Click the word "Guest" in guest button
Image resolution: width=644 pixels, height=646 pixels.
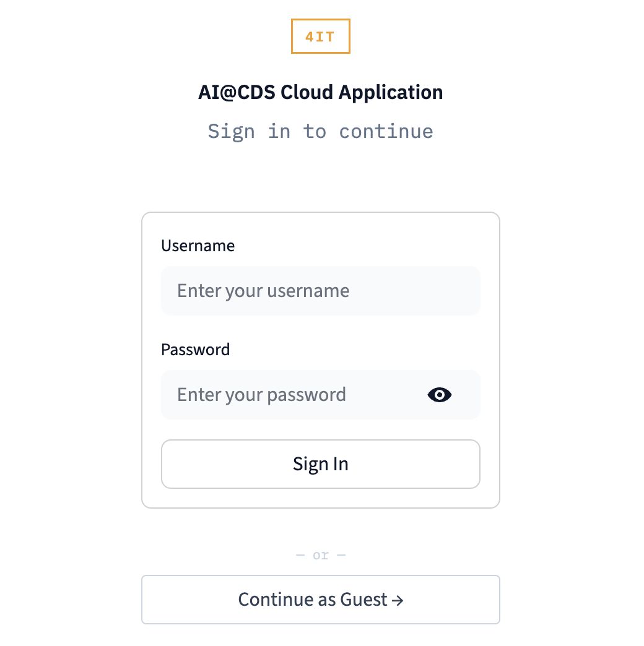tap(363, 600)
